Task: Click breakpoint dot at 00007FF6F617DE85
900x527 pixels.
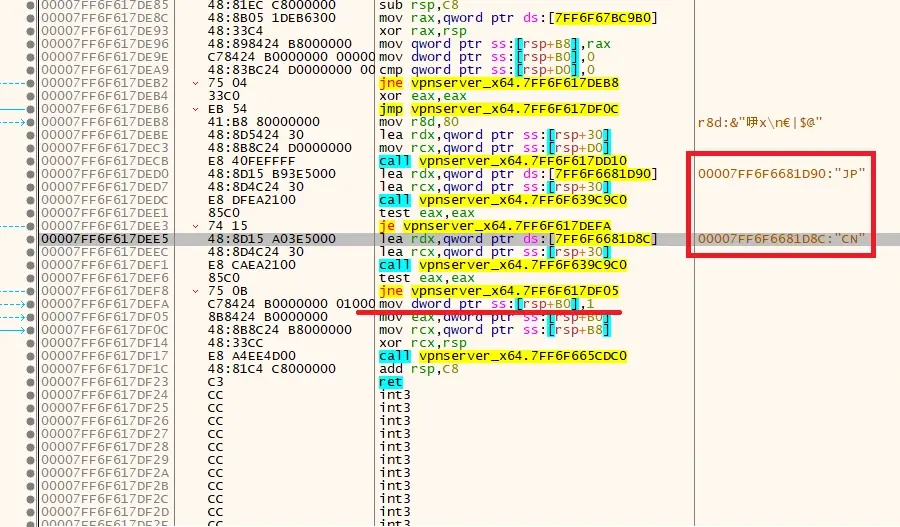Action: coord(31,5)
